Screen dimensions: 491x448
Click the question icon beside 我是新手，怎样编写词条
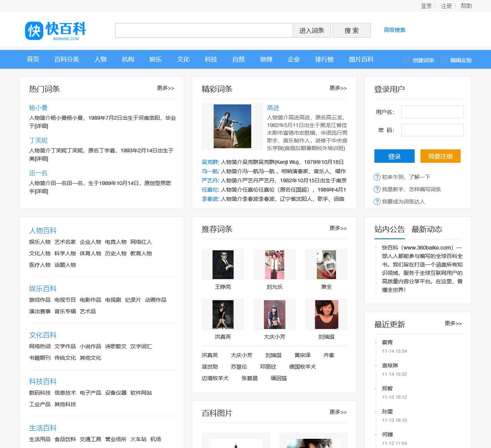pyautogui.click(x=377, y=189)
